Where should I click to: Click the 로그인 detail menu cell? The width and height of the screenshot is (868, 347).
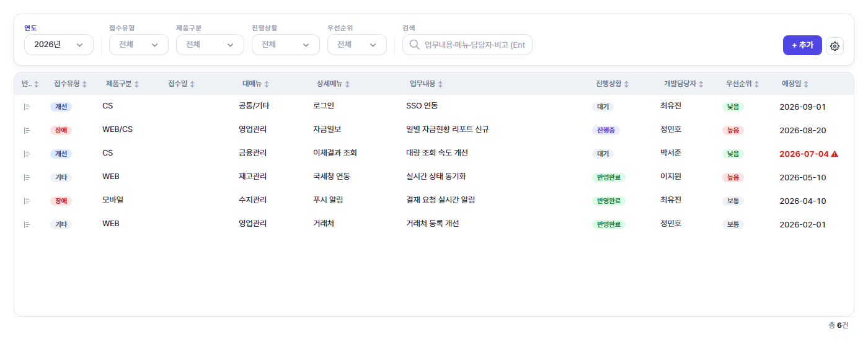click(324, 106)
